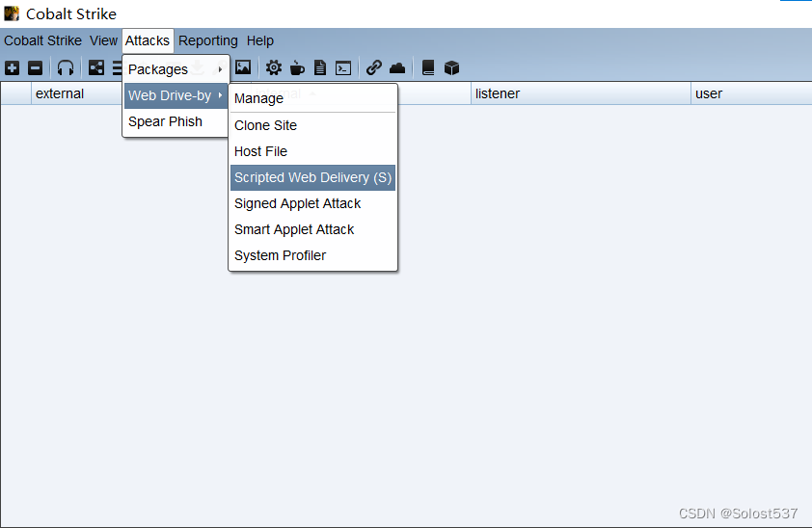Viewport: 812px width, 528px height.
Task: Open the Help menu
Action: point(260,40)
